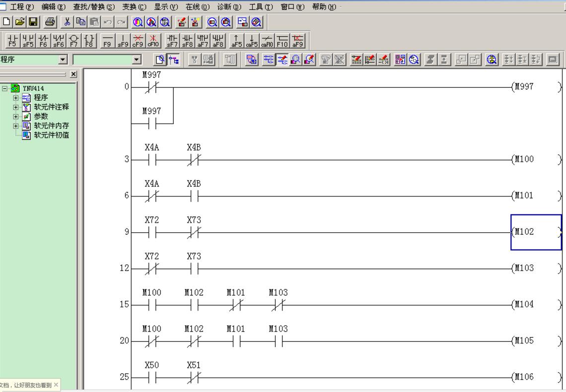Image resolution: width=566 pixels, height=392 pixels.
Task: Open the 查找/替换(S) menu
Action: click(93, 7)
